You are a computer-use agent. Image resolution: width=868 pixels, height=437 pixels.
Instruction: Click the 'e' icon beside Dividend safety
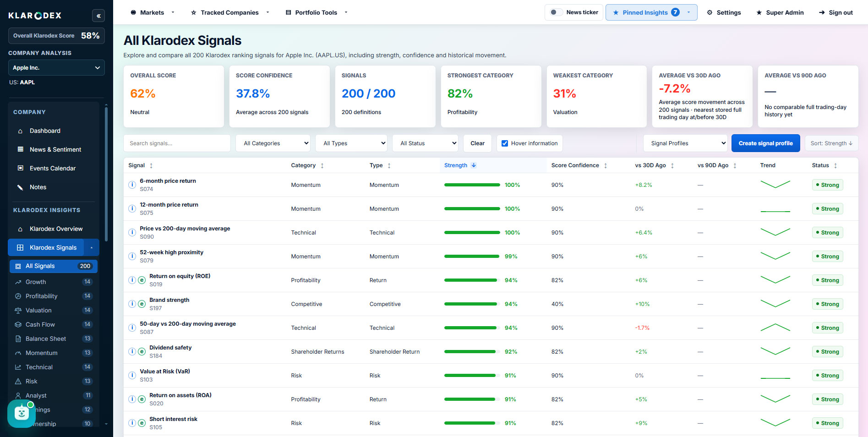tap(142, 352)
